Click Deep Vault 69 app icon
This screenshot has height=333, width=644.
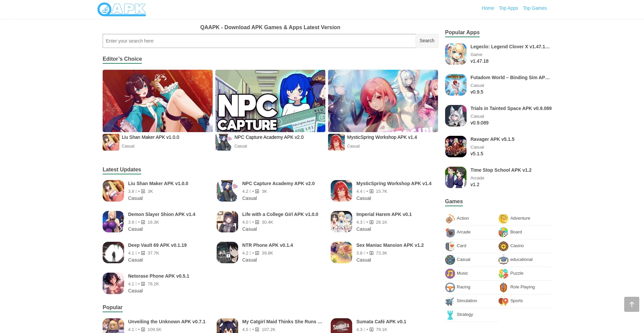coord(113,253)
